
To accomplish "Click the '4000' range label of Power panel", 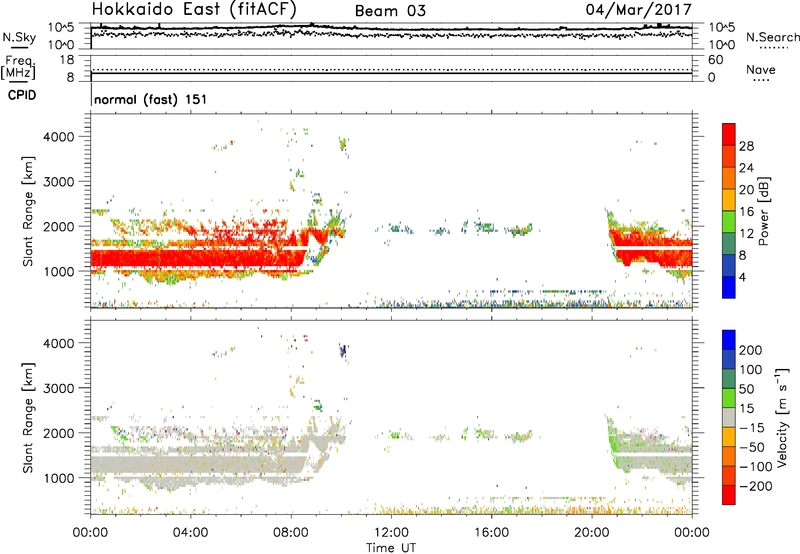I will [59, 137].
